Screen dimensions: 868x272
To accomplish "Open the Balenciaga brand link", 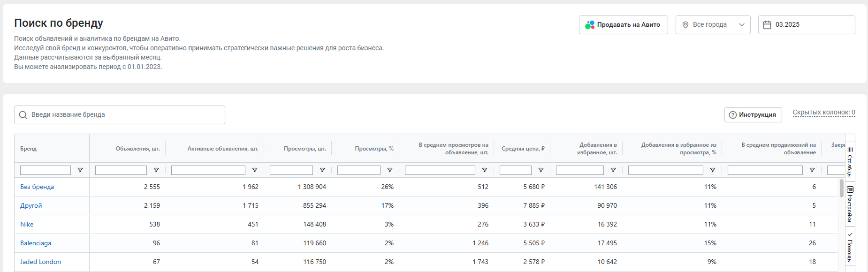I will pos(36,243).
